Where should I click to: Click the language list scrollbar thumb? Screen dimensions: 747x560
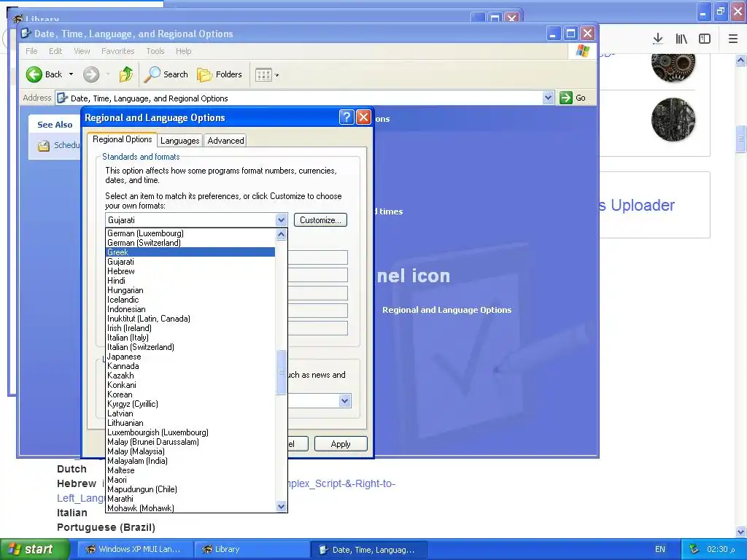[281, 372]
